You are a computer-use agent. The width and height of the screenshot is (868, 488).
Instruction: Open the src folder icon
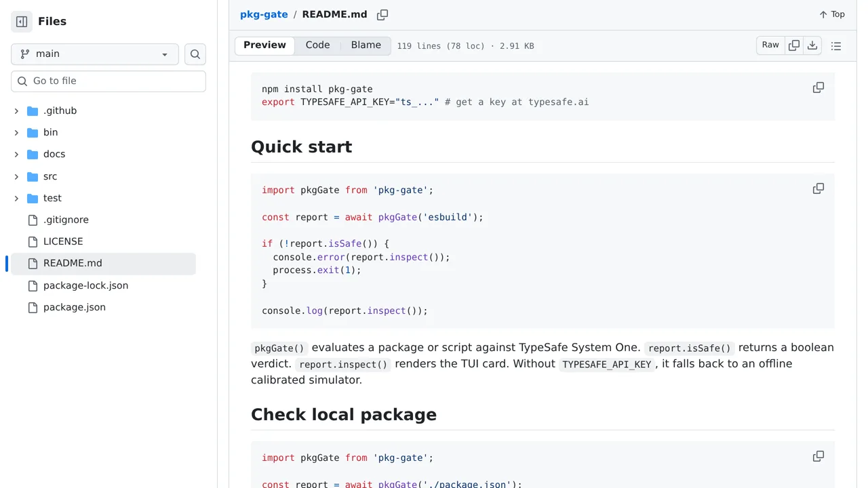33,177
